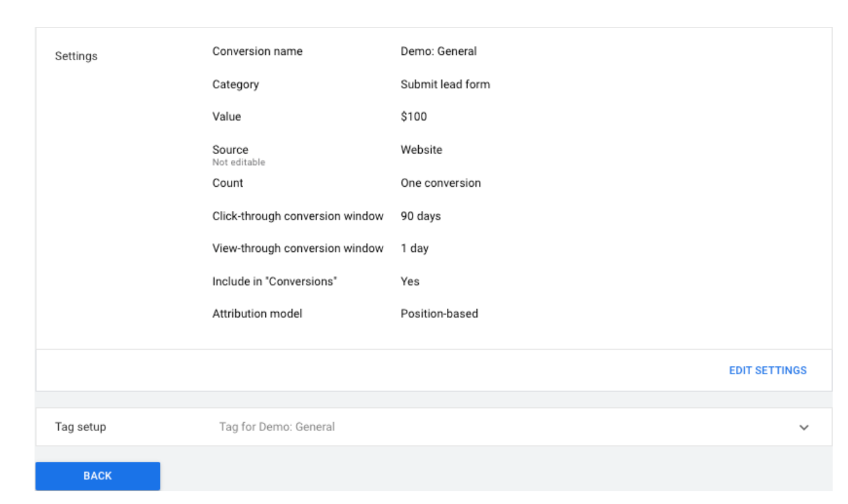Screen dimensions: 848x504
Task: Click the One conversion count value
Action: pyautogui.click(x=441, y=183)
